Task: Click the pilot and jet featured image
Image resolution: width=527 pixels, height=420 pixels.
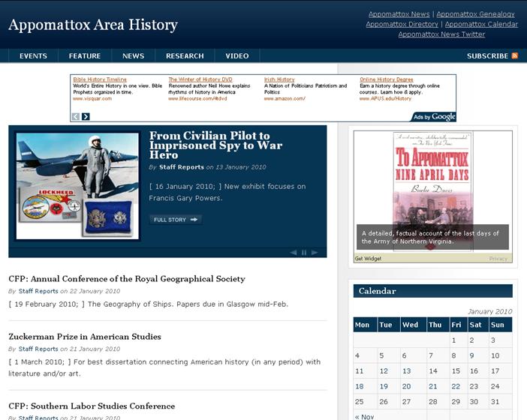Action: coord(77,186)
